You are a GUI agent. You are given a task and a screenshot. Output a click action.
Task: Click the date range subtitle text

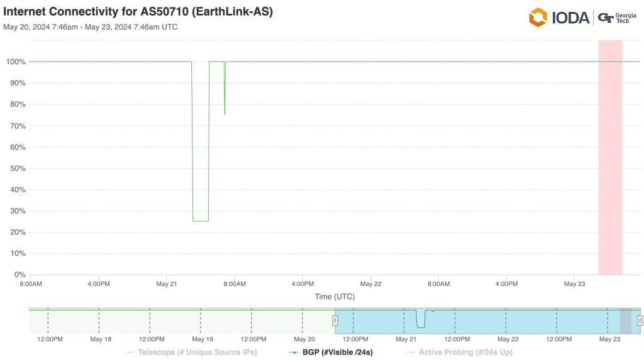(x=90, y=27)
